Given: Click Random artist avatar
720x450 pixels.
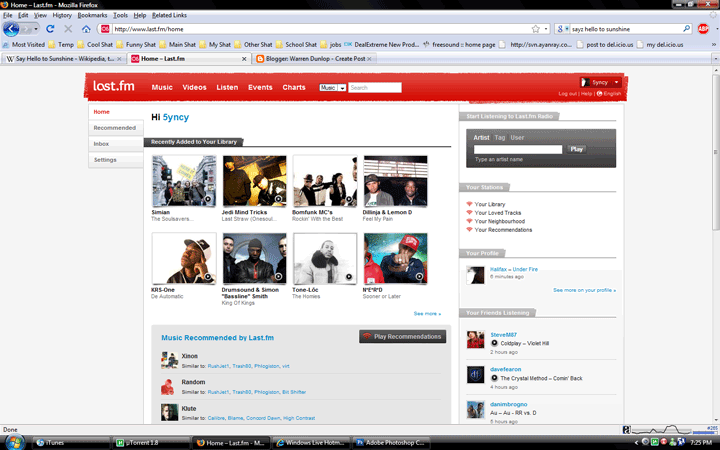Looking at the screenshot, I should pyautogui.click(x=169, y=387).
